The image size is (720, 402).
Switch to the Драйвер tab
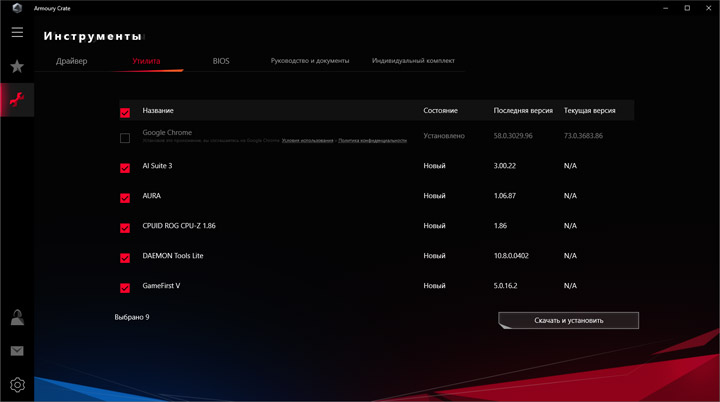[x=72, y=61]
